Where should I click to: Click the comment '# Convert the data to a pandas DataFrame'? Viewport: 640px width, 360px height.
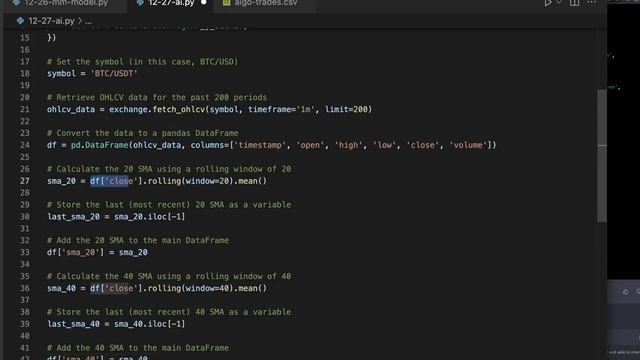pos(142,133)
